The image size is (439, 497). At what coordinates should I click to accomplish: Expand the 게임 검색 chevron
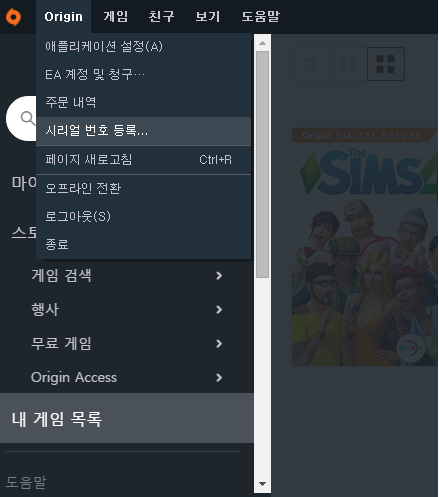(219, 276)
